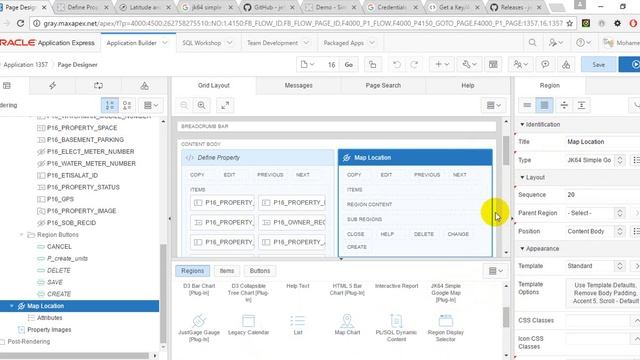This screenshot has width=640, height=360.
Task: Click the Redo arrow in toolbar
Action: 414,64
